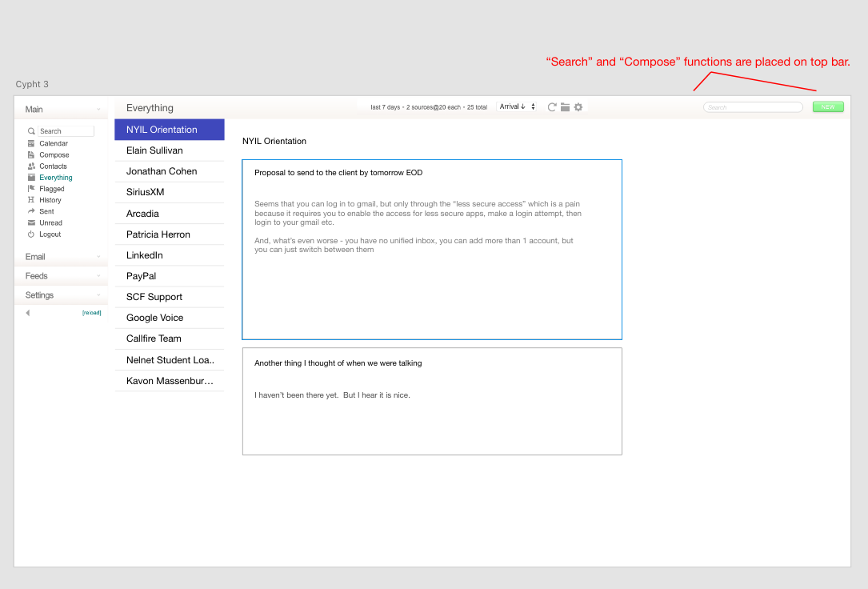Collapse the Main section chevron
This screenshot has width=868, height=589.
coord(98,110)
